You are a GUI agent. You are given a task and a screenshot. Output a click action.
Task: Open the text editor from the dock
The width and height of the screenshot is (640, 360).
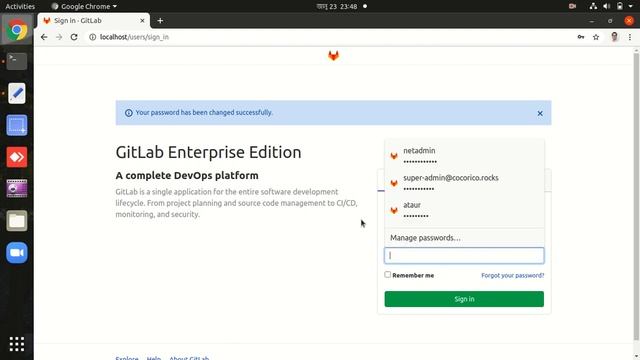tap(17, 93)
